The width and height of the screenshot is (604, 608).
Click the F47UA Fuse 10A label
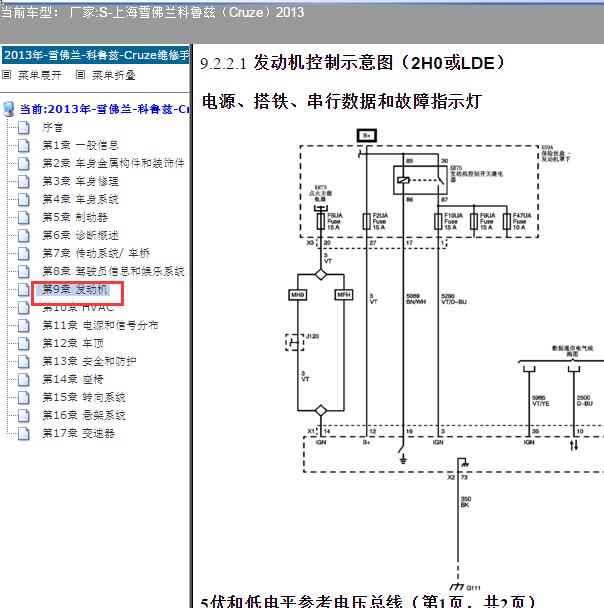[x=522, y=221]
